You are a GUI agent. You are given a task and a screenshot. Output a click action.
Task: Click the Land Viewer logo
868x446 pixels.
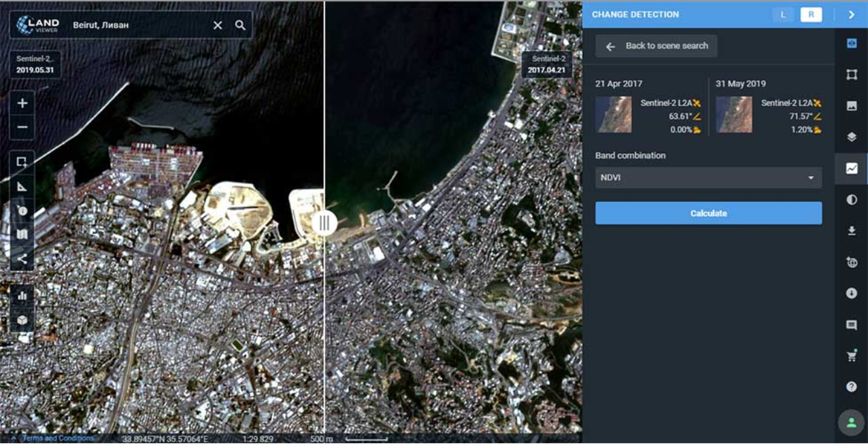pos(37,24)
